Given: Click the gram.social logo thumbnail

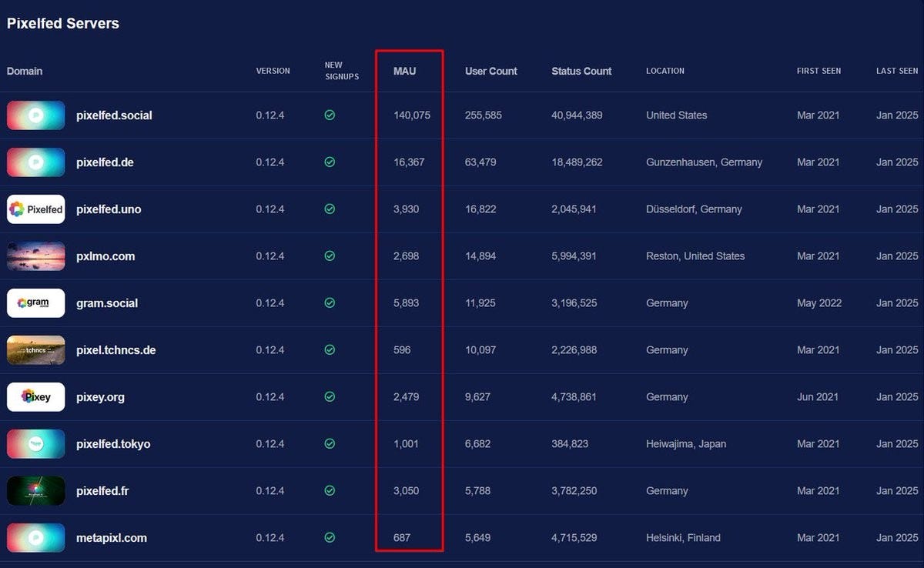Looking at the screenshot, I should click(x=36, y=303).
